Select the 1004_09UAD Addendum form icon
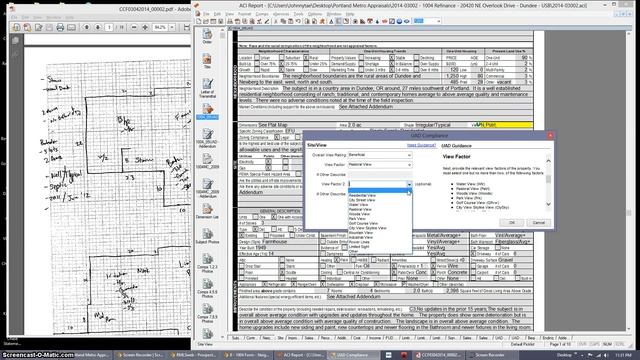Viewport: 640px width, 360px height. click(x=207, y=137)
